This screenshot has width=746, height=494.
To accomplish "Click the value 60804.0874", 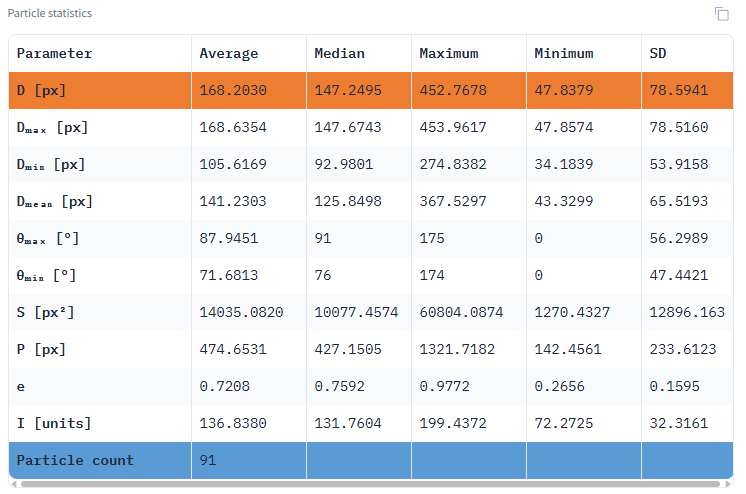I will point(461,313).
